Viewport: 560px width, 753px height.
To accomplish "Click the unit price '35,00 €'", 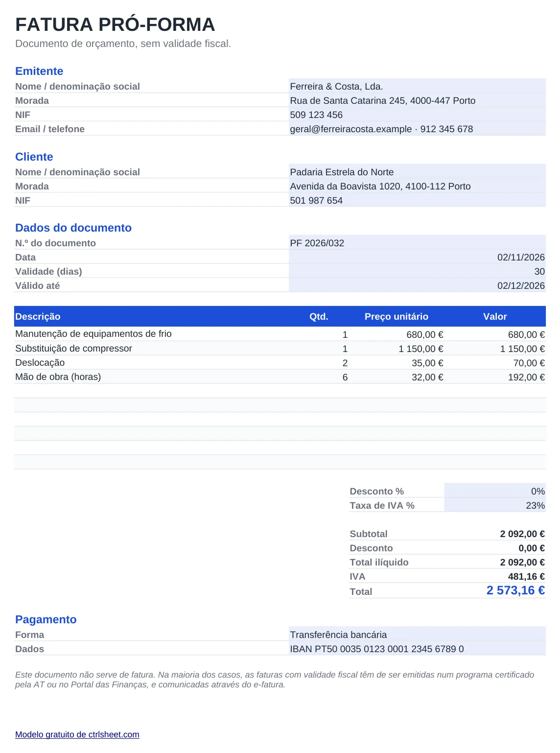I will [x=427, y=363].
